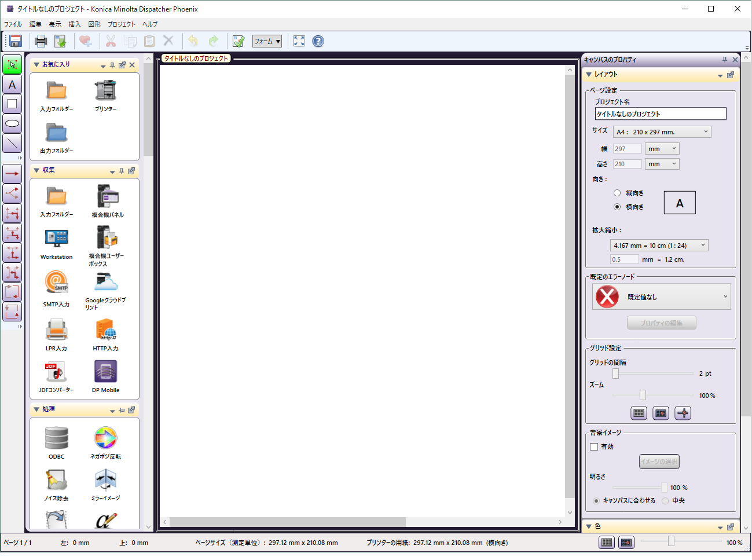Select the straight red arrow connector tool

[12, 174]
